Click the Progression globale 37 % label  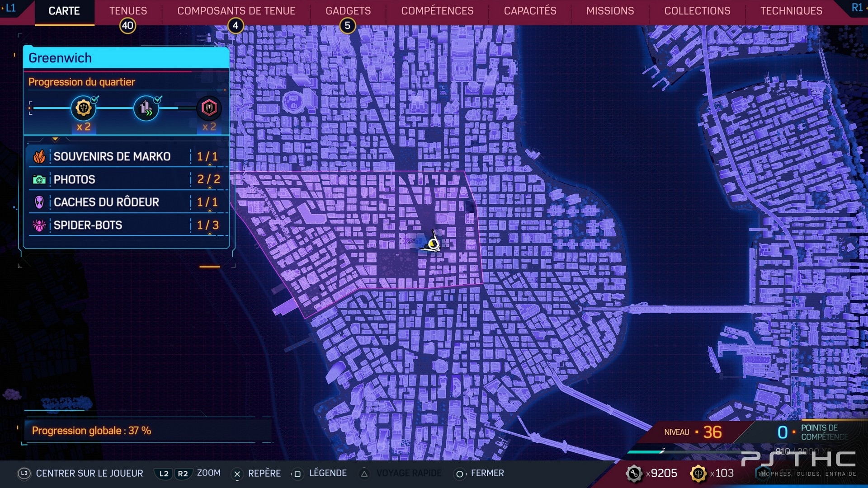point(91,431)
